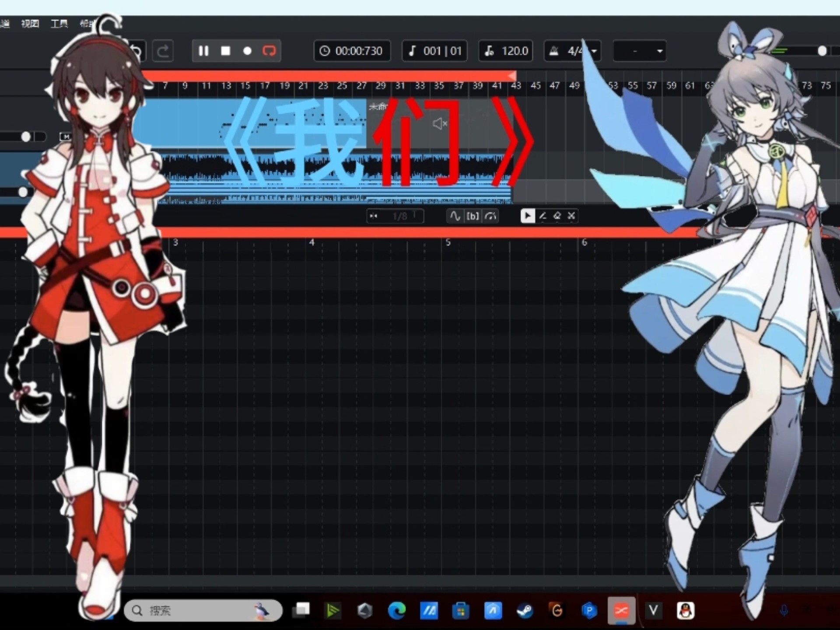
Task: Toggle the small M mute button on the track
Action: point(65,137)
